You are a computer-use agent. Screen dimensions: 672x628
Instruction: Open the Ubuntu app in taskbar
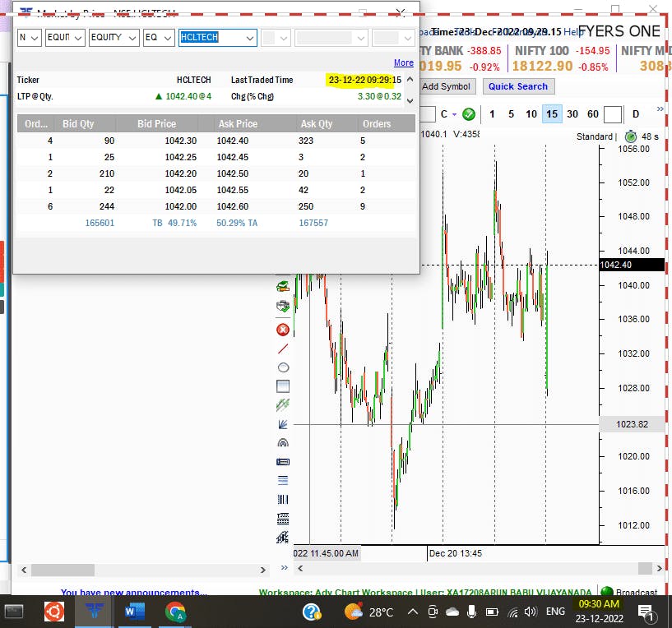pos(54,612)
